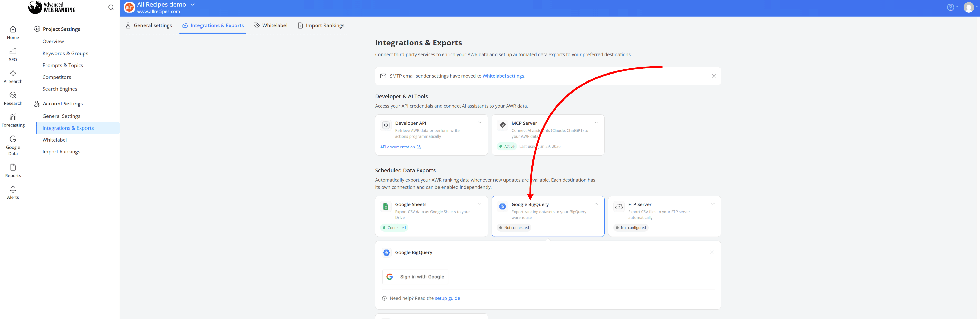The height and width of the screenshot is (319, 980).
Task: Open the Alerts bell icon
Action: (x=13, y=189)
